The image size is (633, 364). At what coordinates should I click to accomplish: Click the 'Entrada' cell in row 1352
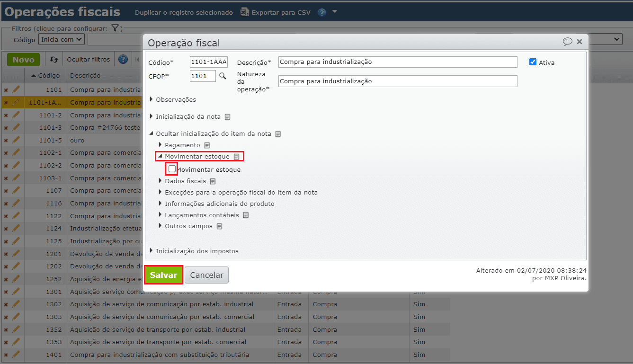click(x=289, y=329)
